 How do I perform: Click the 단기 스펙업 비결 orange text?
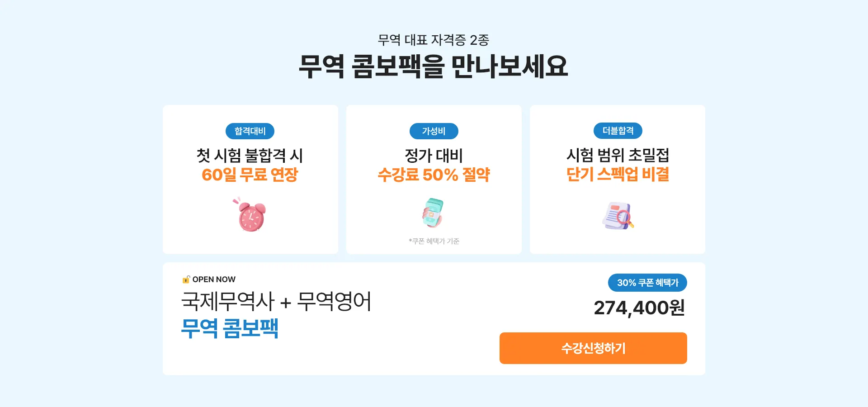[618, 174]
